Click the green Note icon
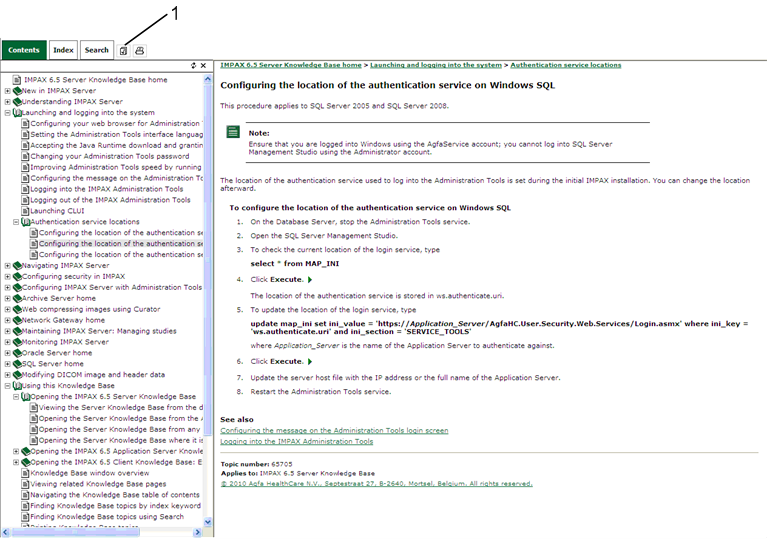Screen dimensions: 768x539 click(x=233, y=132)
